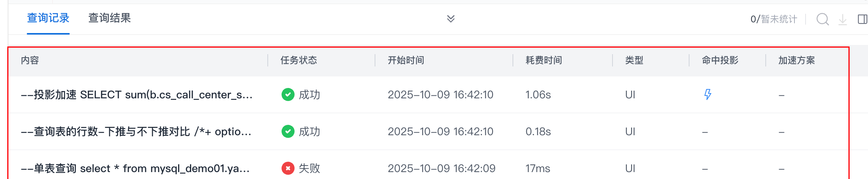This screenshot has width=868, height=179.
Task: Click the 任务状态 column header
Action: [298, 60]
